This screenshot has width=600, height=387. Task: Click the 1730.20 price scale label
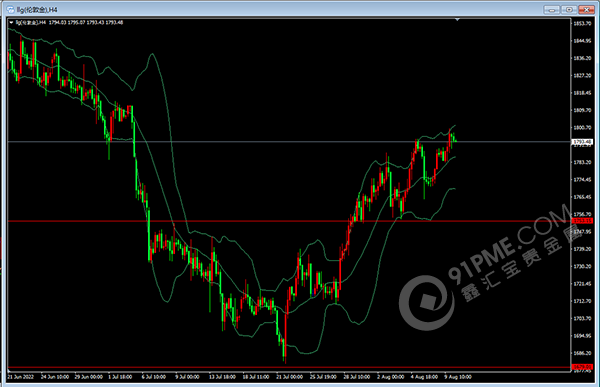click(582, 266)
